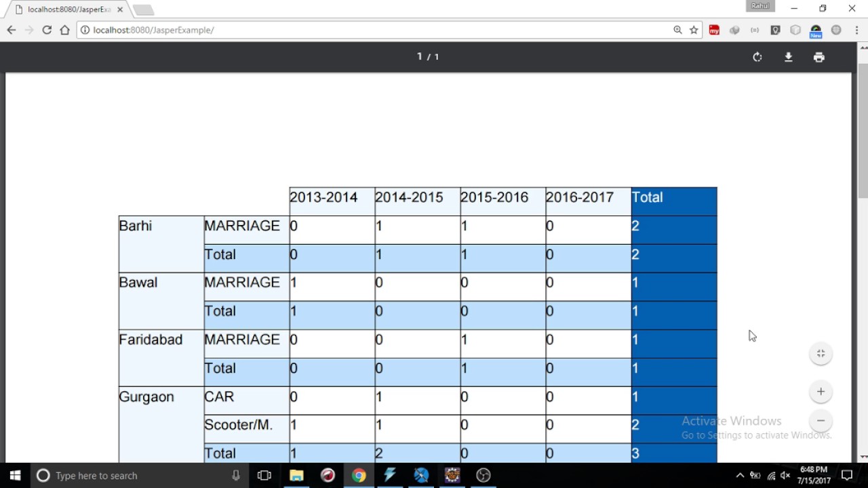Click MARRIAGE in the Bawal row
Image resolution: width=868 pixels, height=488 pixels.
pyautogui.click(x=246, y=287)
